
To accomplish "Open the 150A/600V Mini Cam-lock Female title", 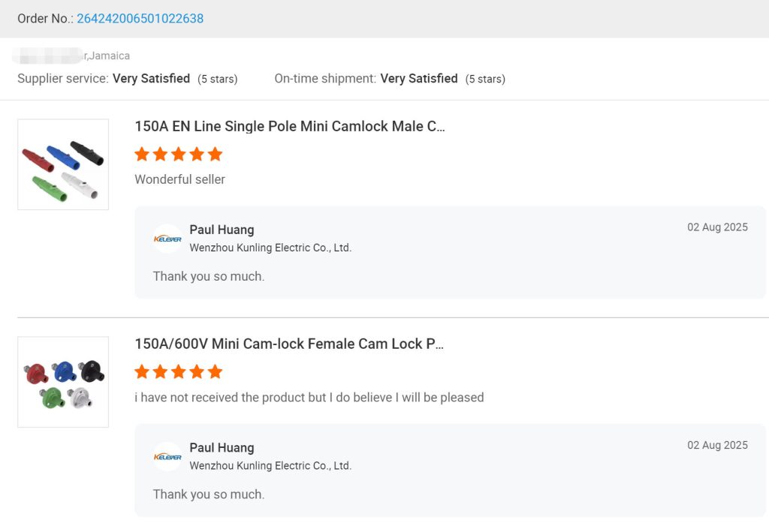I will coord(289,344).
